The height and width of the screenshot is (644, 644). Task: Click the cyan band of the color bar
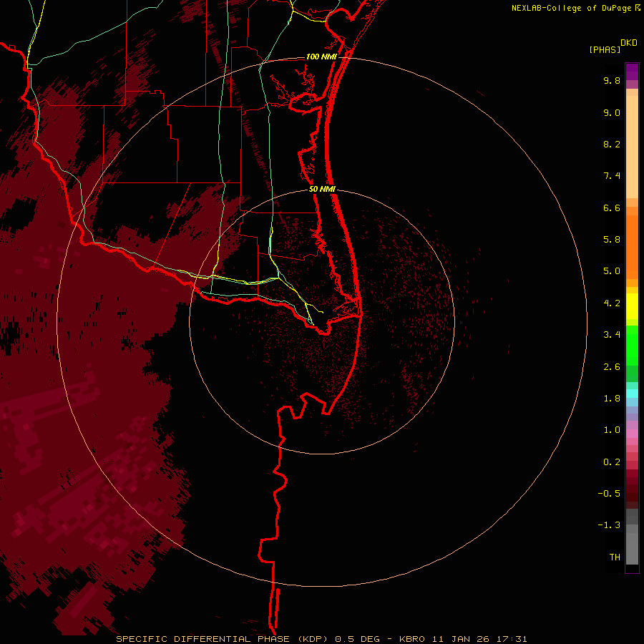[632, 393]
